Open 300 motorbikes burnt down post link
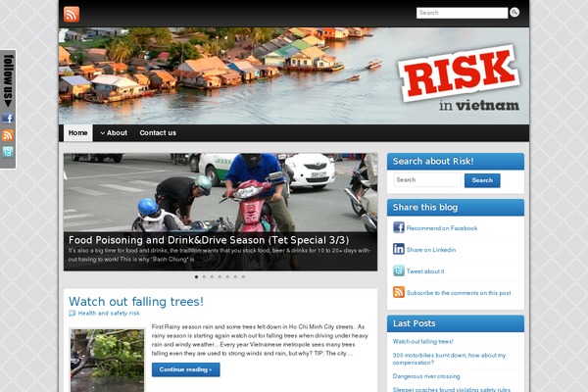588x392 pixels. [x=449, y=359]
